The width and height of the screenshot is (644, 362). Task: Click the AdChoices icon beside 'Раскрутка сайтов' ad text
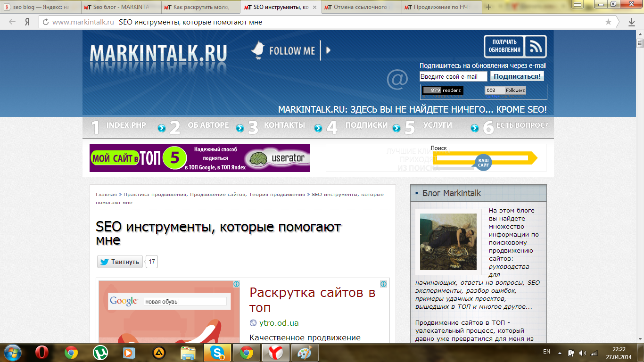pyautogui.click(x=384, y=284)
